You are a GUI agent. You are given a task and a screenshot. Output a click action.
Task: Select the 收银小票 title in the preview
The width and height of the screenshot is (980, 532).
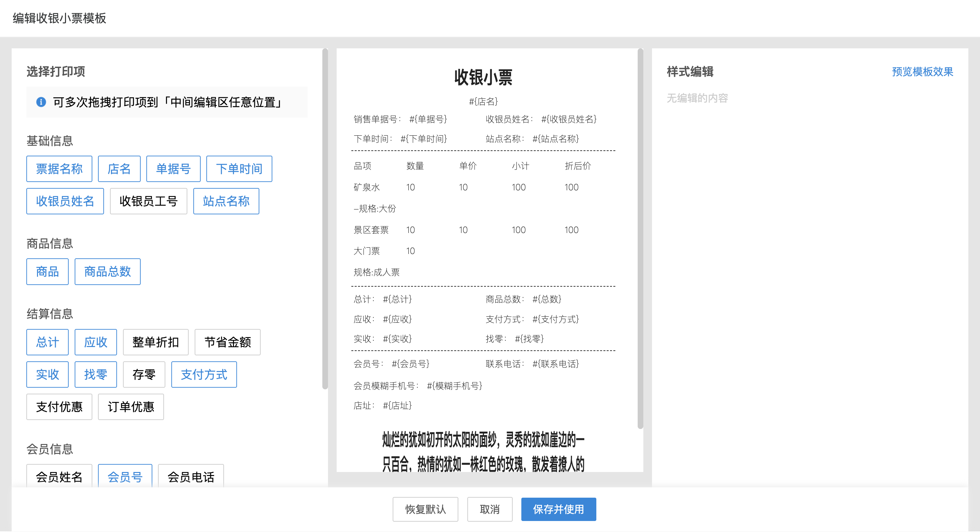point(483,77)
